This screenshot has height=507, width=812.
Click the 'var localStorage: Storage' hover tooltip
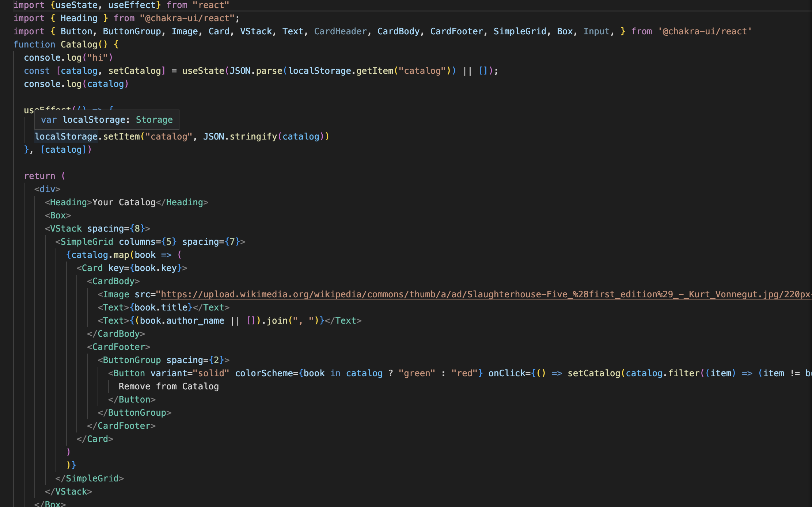pyautogui.click(x=107, y=120)
